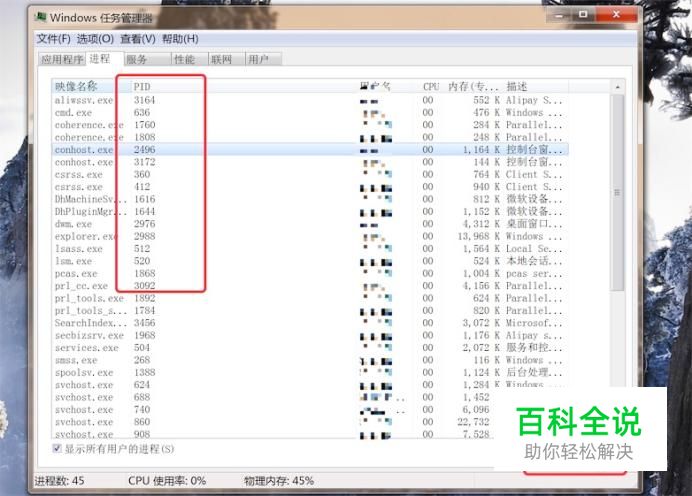The width and height of the screenshot is (692, 496).
Task: Select conhost.exe with PID 2496
Action: point(310,150)
